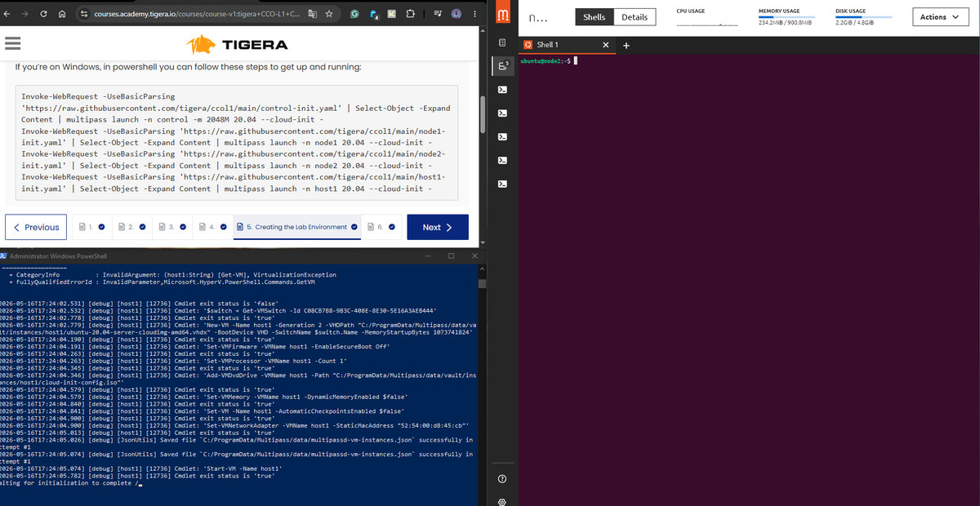The image size is (980, 506).
Task: Open the K extension icon
Action: pyautogui.click(x=391, y=14)
